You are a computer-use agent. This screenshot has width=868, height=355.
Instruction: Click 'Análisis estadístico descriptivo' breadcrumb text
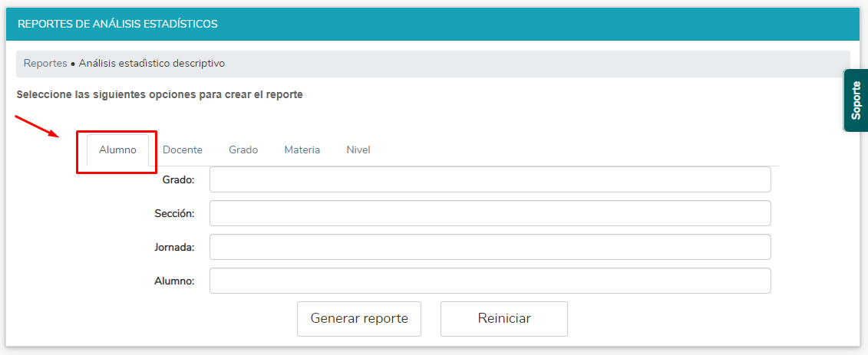(x=152, y=63)
